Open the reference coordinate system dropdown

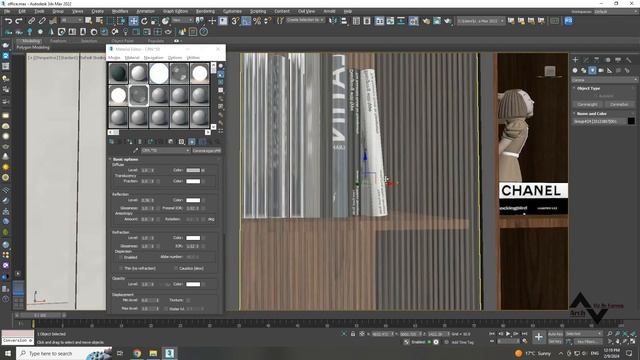coord(182,20)
